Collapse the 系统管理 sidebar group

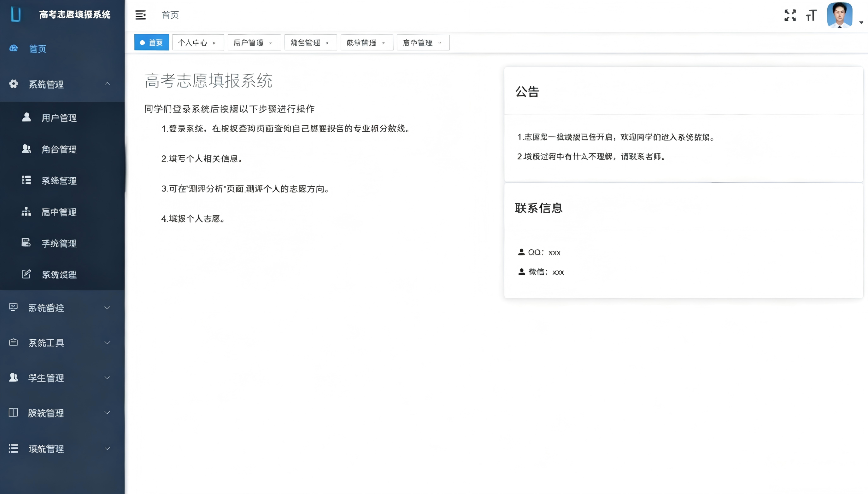click(62, 84)
